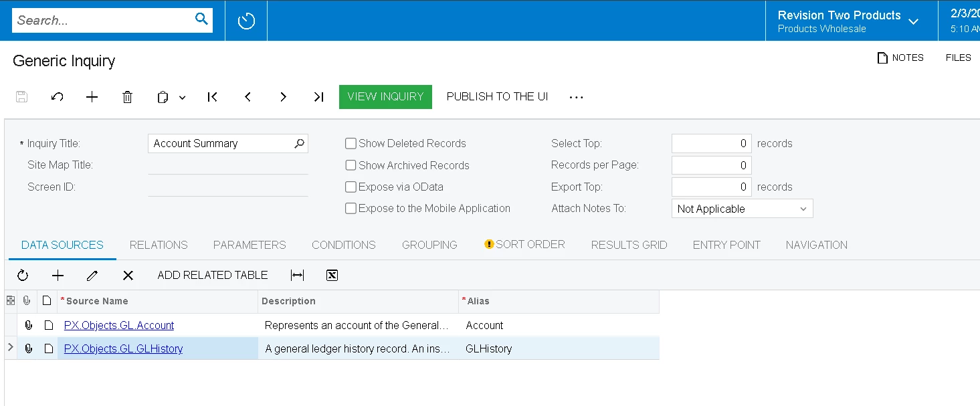Click the Inquiry Title field
The image size is (980, 406).
point(227,143)
